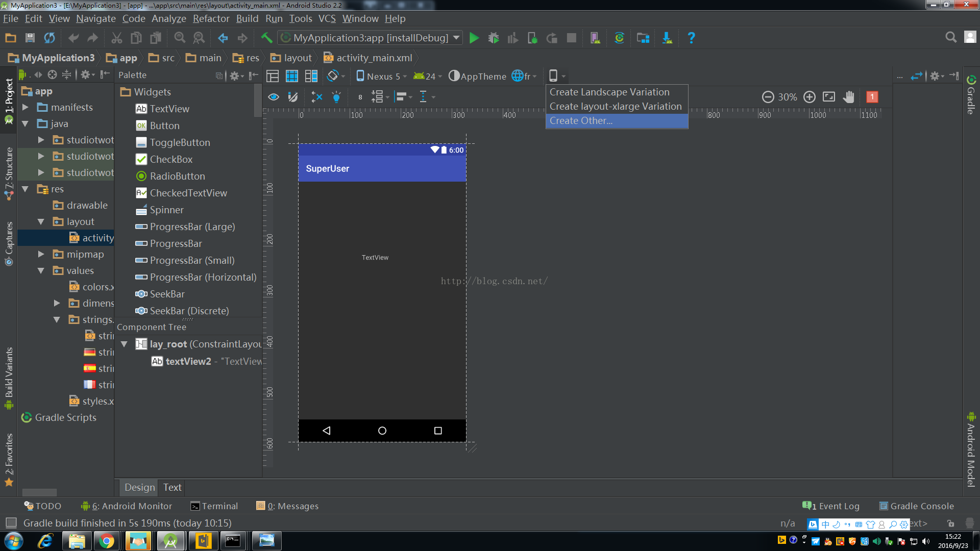Open run configuration MyApplication3:app dropdown
Screen dimensions: 980x551
tap(370, 38)
